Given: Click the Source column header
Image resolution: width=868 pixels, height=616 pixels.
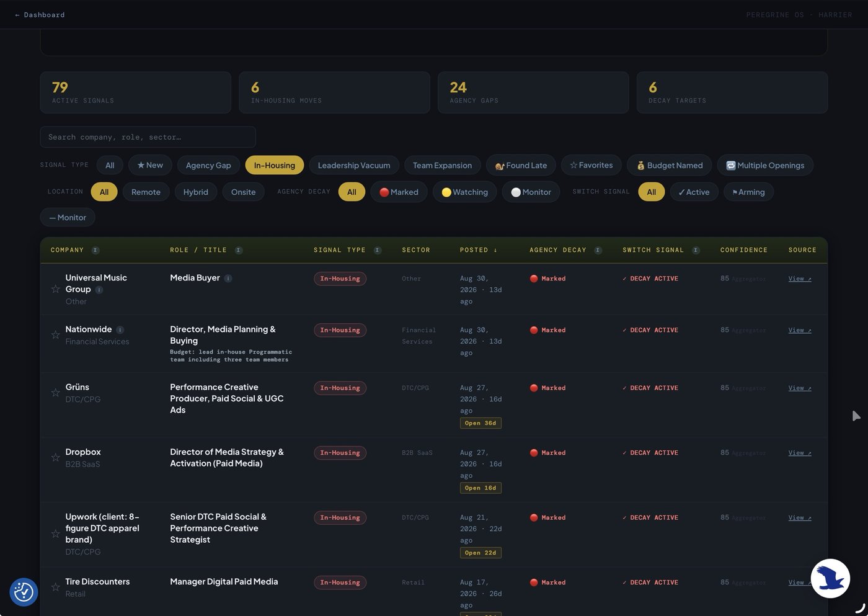Looking at the screenshot, I should click(x=802, y=250).
